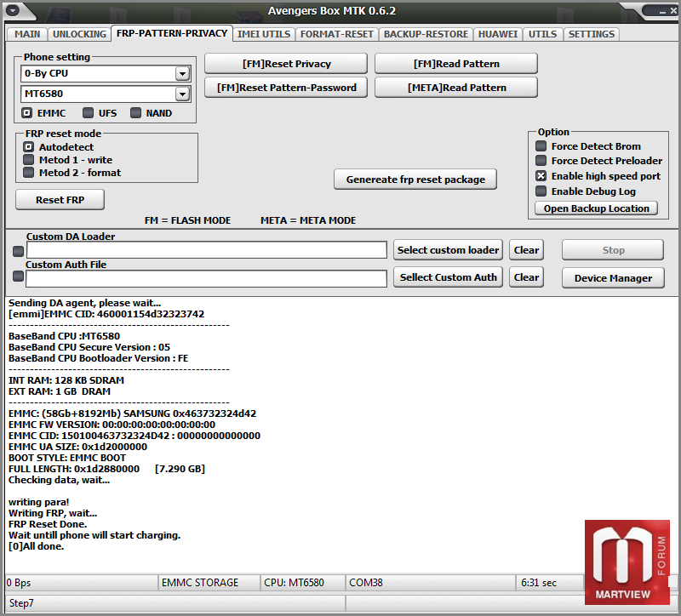Open Device Manager
The width and height of the screenshot is (681, 616).
coord(613,278)
